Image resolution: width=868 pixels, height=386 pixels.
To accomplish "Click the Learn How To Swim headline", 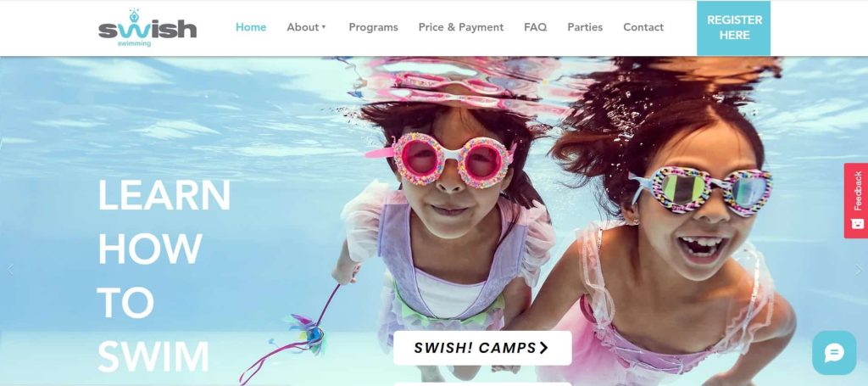I will click(164, 275).
